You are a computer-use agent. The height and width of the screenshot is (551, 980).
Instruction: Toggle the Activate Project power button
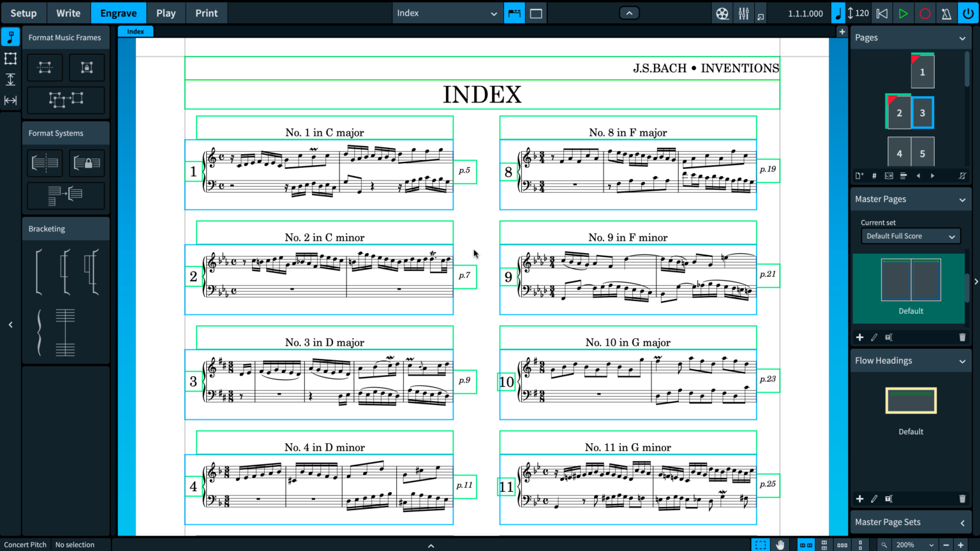point(968,13)
